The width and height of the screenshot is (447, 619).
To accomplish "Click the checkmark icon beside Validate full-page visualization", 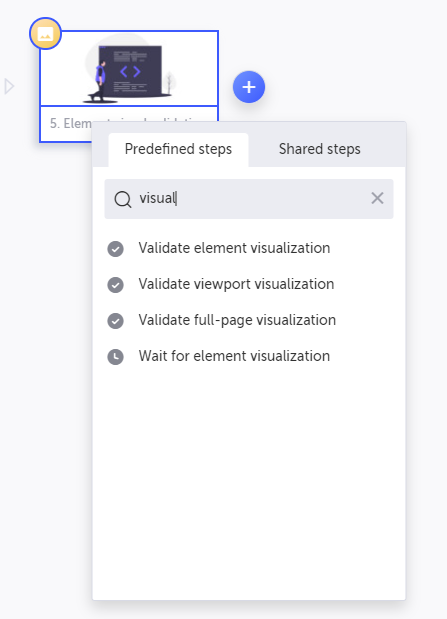I will 115,321.
